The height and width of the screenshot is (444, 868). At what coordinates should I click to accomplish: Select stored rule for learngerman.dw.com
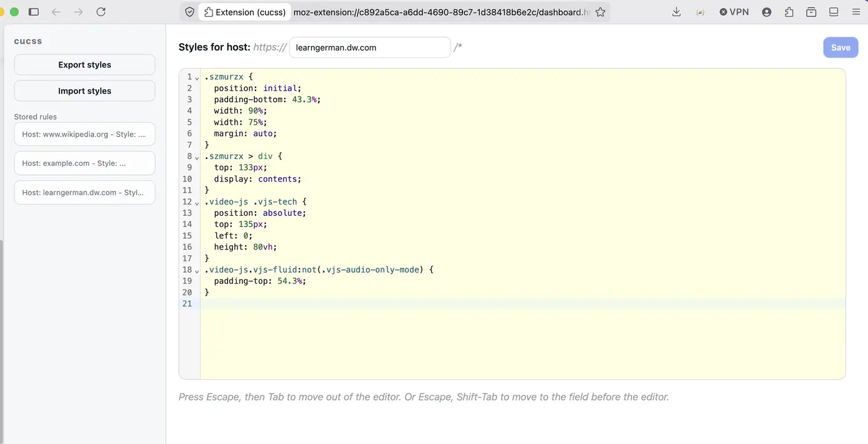pos(85,193)
